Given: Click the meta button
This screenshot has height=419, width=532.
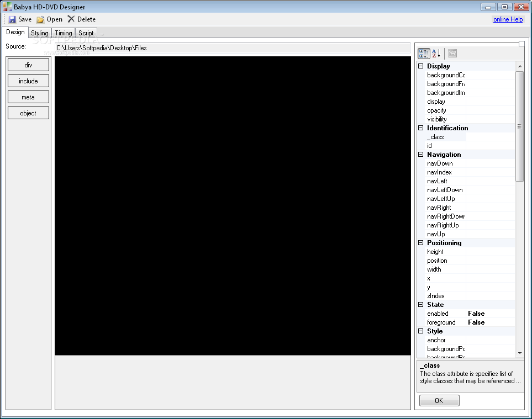Looking at the screenshot, I should tap(29, 97).
